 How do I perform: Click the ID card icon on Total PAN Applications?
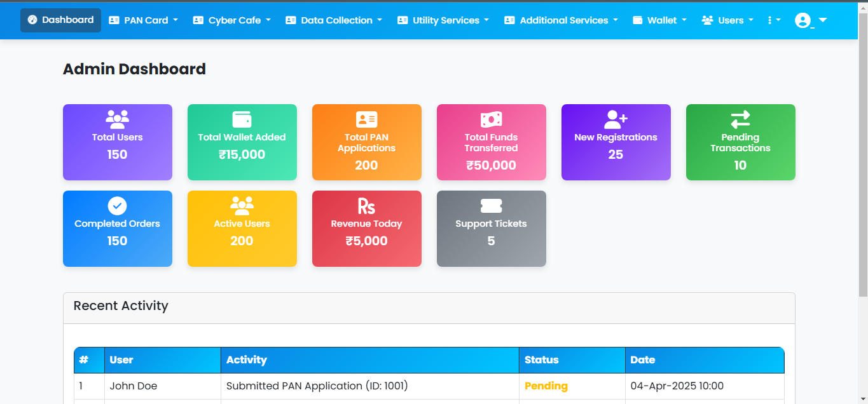(366, 119)
